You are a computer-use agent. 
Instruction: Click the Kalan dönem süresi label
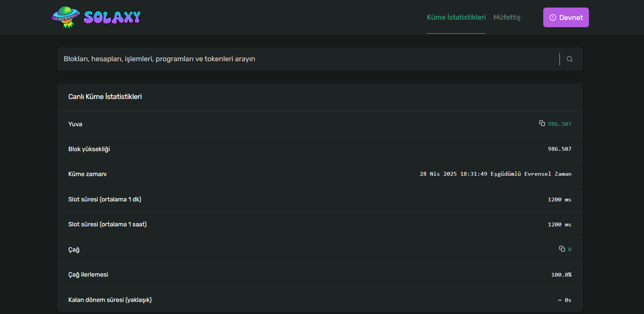[x=110, y=300]
